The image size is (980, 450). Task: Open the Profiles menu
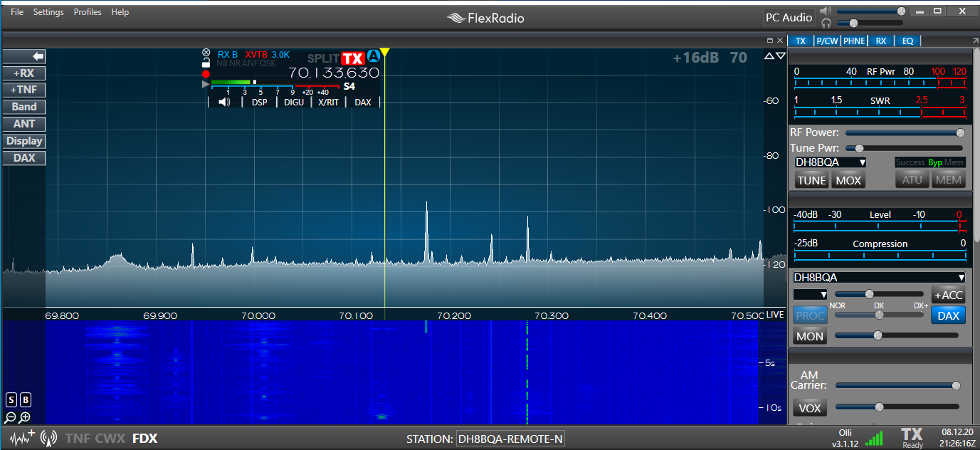pos(88,12)
